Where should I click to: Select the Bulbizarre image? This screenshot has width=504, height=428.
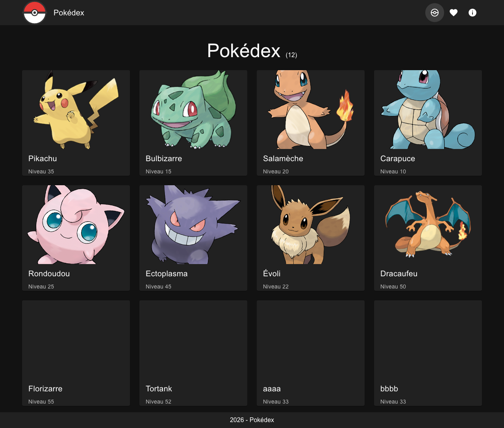coord(193,110)
